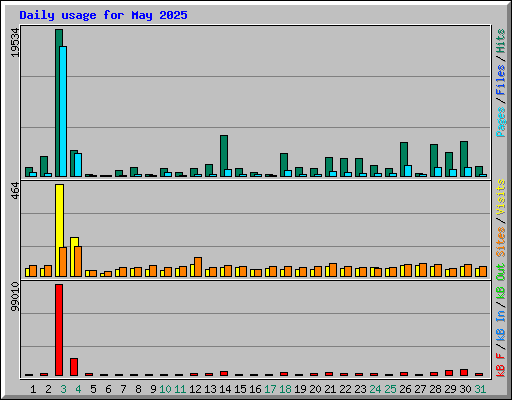Viewport: 512px width, 400px height.
Task: Click x-axis day label 28
Action: 435,389
